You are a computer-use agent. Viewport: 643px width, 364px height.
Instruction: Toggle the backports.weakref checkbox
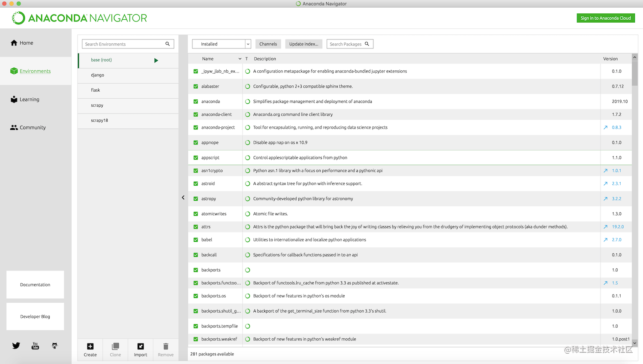coord(196,339)
